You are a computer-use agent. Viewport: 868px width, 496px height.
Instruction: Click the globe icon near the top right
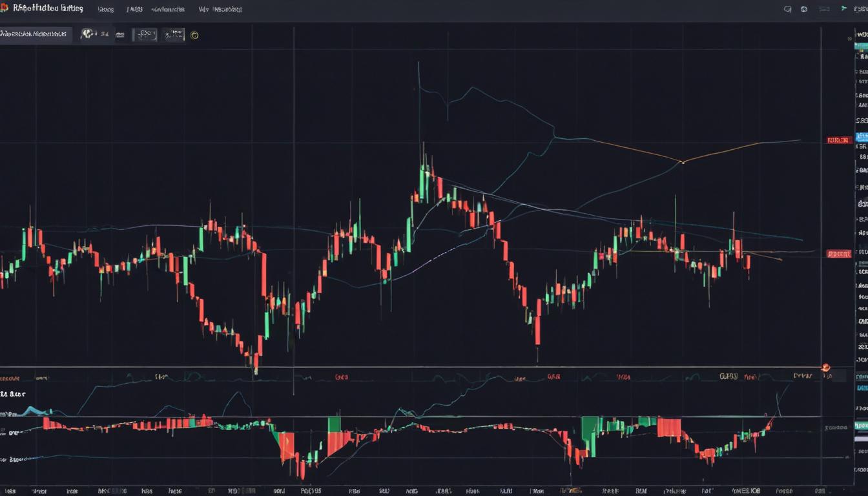pos(804,10)
